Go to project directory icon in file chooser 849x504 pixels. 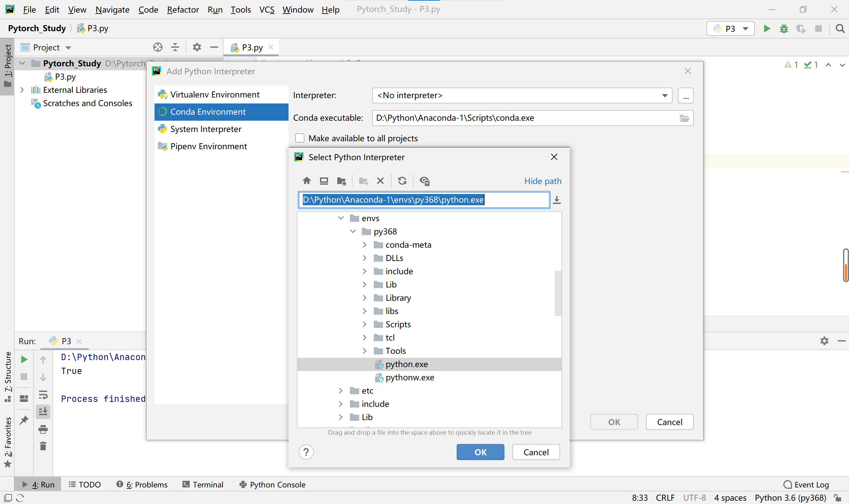click(x=341, y=181)
